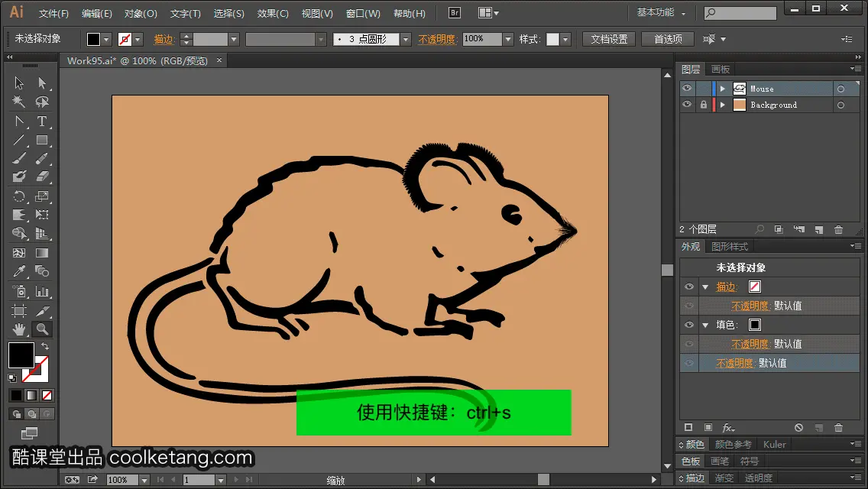Select the Scale tool
This screenshot has width=868, height=489.
click(x=42, y=196)
